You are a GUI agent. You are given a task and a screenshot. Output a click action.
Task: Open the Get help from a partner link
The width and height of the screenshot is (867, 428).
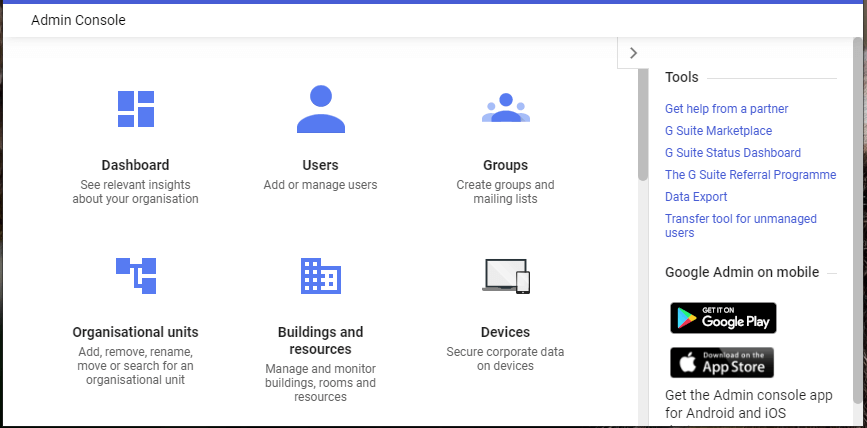pos(727,109)
